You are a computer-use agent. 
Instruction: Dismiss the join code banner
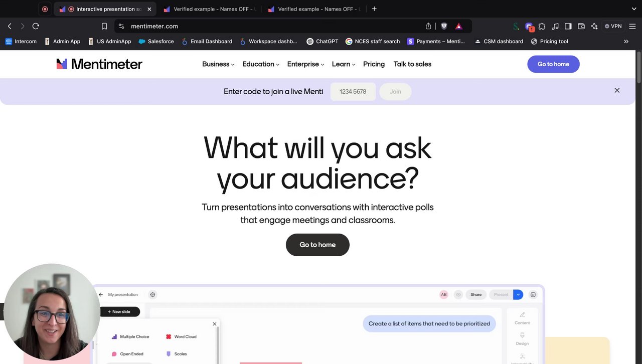(617, 90)
